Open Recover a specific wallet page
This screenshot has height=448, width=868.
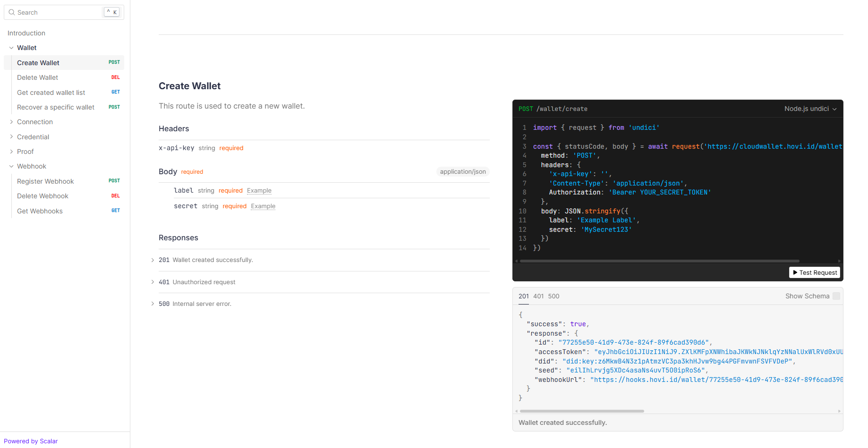56,107
